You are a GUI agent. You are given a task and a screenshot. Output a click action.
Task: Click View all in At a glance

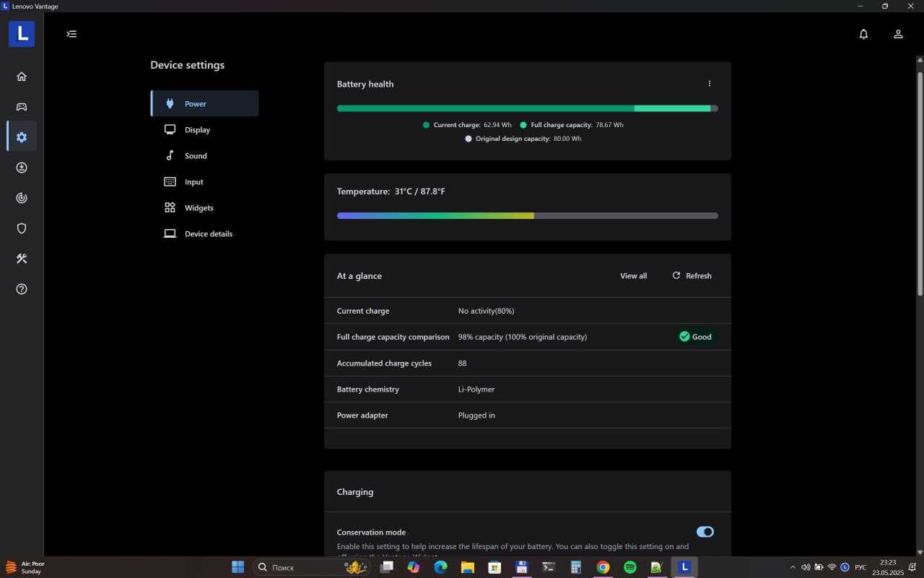point(633,276)
